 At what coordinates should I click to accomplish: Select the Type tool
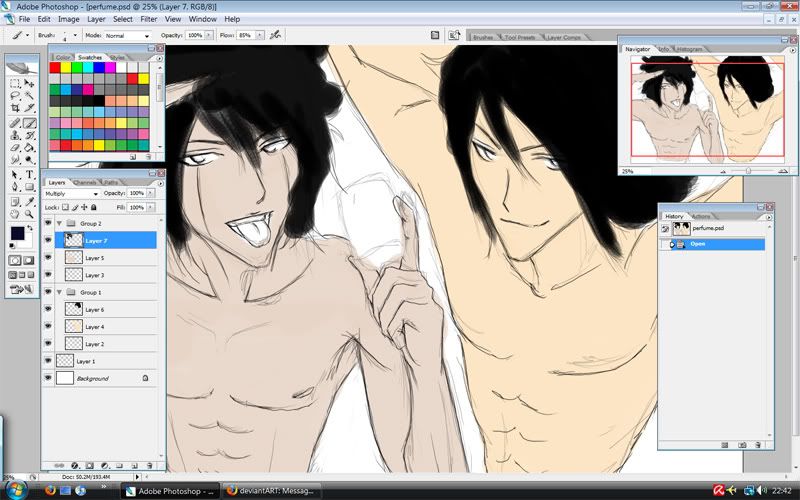[x=29, y=175]
